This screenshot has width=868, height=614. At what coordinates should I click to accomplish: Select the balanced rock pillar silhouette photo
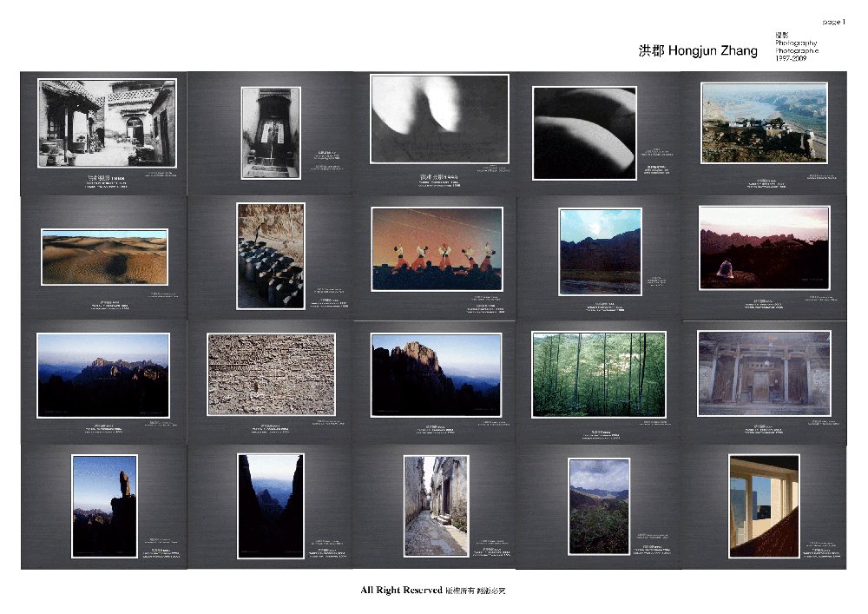coord(104,505)
